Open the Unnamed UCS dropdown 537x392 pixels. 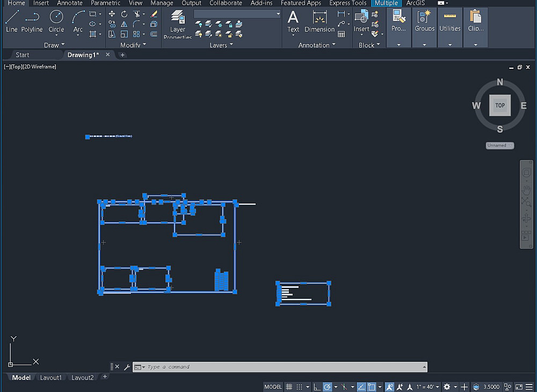pos(499,146)
